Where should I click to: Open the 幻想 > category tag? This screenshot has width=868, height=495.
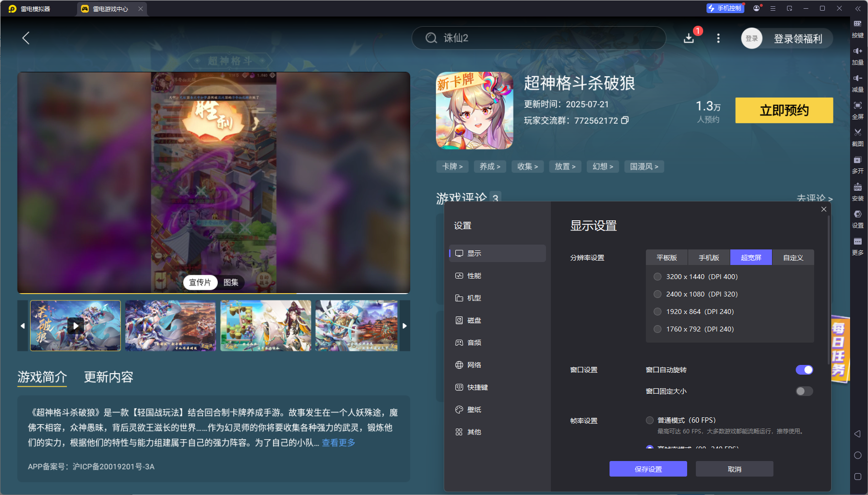point(603,166)
